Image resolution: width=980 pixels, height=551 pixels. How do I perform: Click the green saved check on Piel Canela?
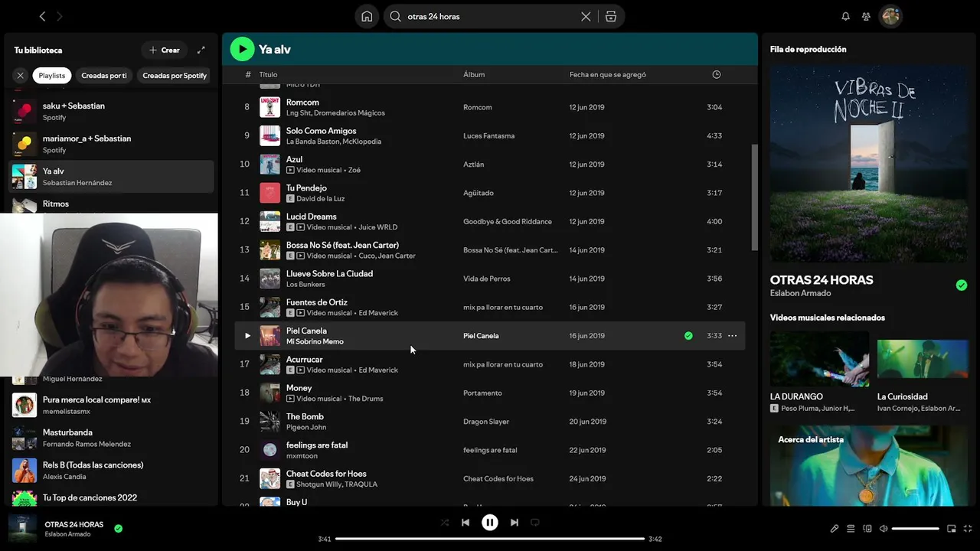(x=688, y=336)
